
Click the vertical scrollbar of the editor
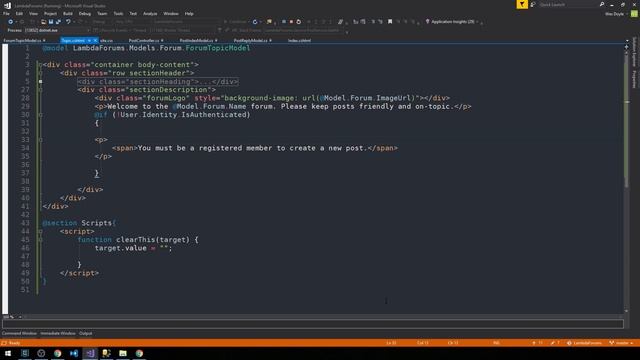point(627,180)
